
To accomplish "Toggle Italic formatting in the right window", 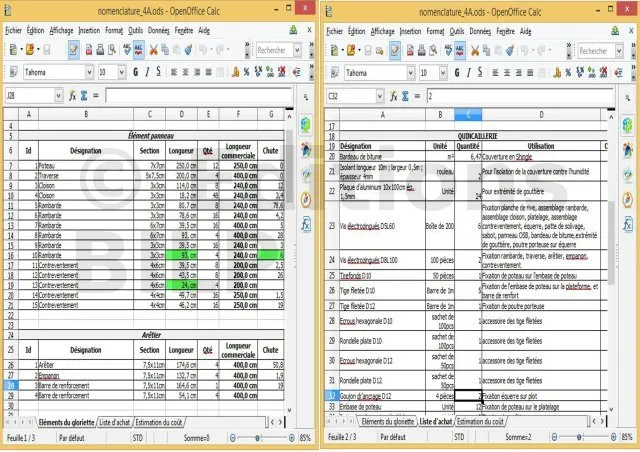I will 469,72.
